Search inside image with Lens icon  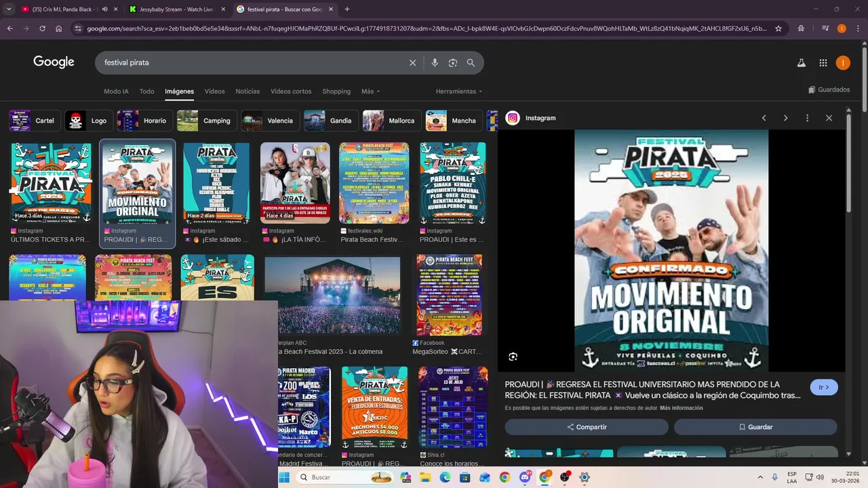[513, 357]
